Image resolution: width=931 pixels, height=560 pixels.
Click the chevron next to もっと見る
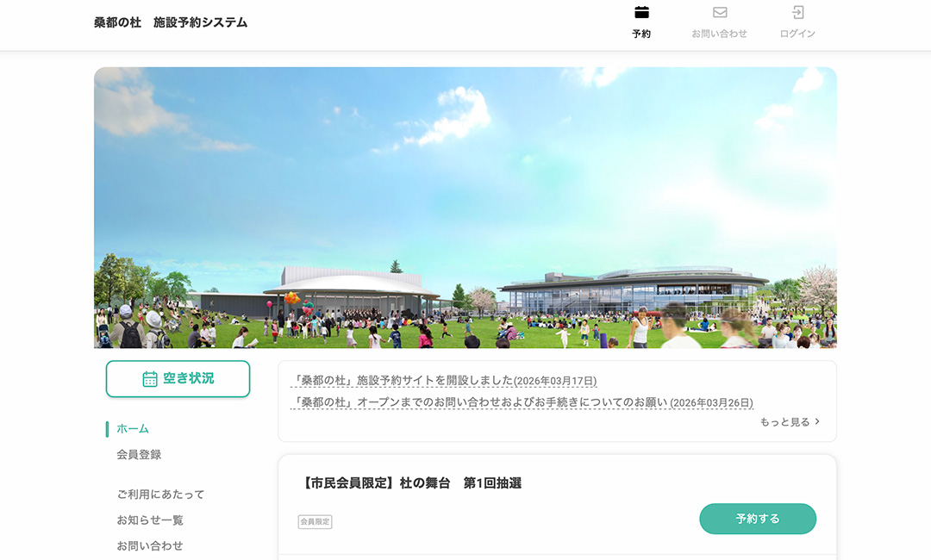click(x=817, y=421)
